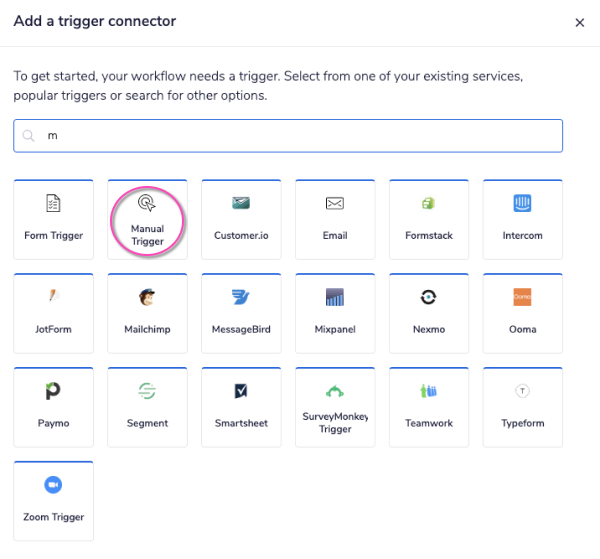Pick the JotForm connector

point(54,312)
